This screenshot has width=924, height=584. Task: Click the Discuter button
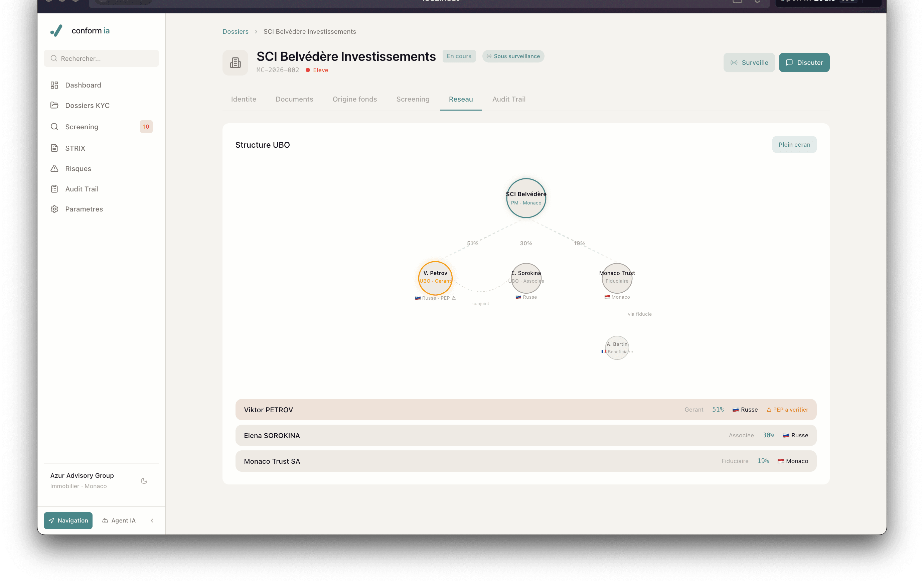[x=804, y=62]
